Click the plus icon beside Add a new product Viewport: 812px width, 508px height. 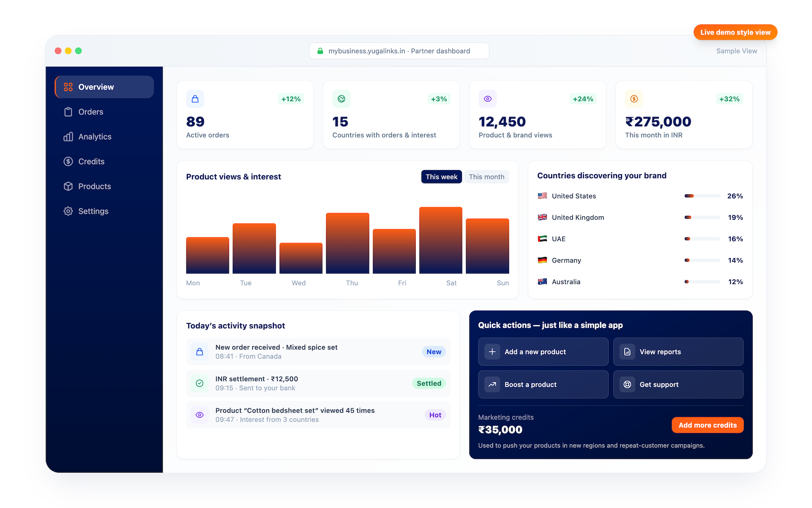[492, 352]
